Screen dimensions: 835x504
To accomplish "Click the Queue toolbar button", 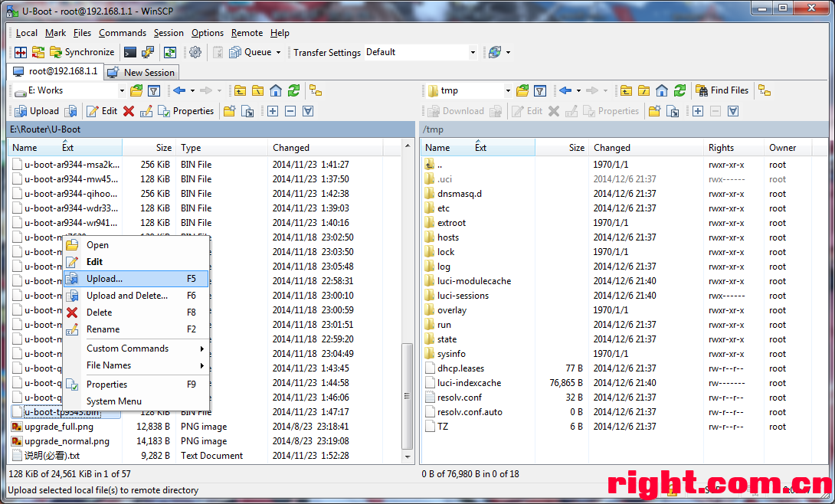I will [x=250, y=52].
